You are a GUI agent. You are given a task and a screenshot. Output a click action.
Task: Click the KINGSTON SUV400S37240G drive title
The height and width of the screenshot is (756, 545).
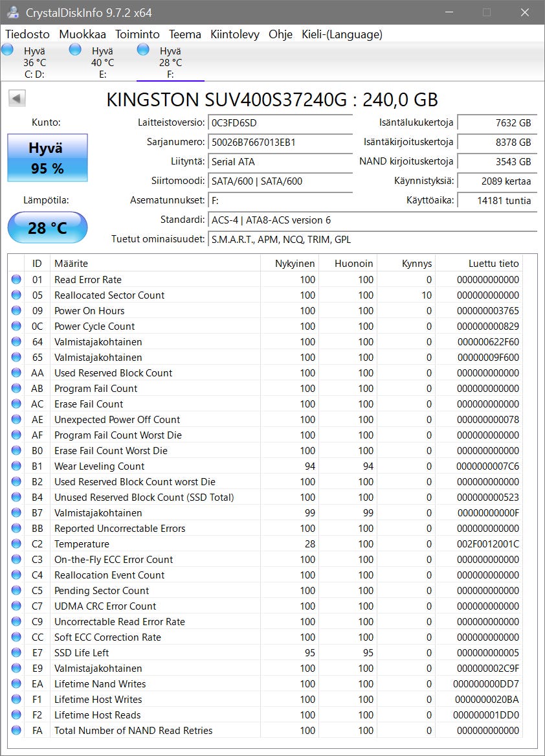point(272,99)
